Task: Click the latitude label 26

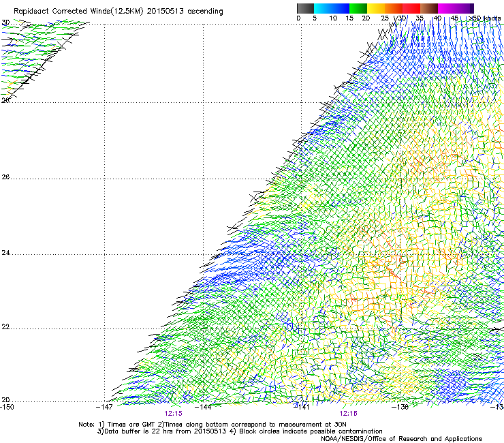Action: click(5, 177)
